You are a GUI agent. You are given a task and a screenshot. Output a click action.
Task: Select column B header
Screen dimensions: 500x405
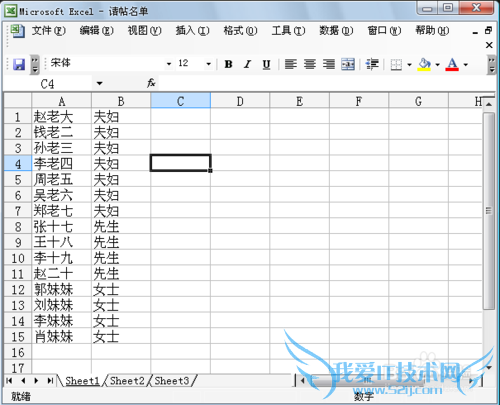coord(121,101)
